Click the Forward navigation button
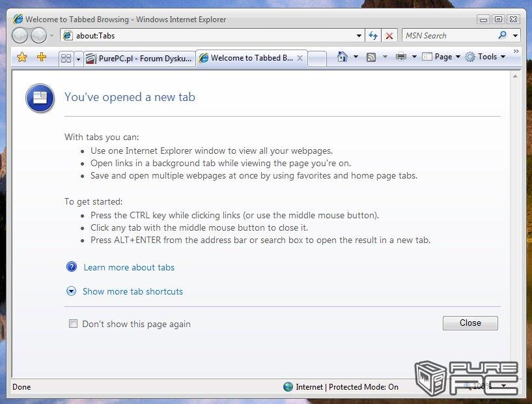The image size is (532, 404). click(38, 35)
